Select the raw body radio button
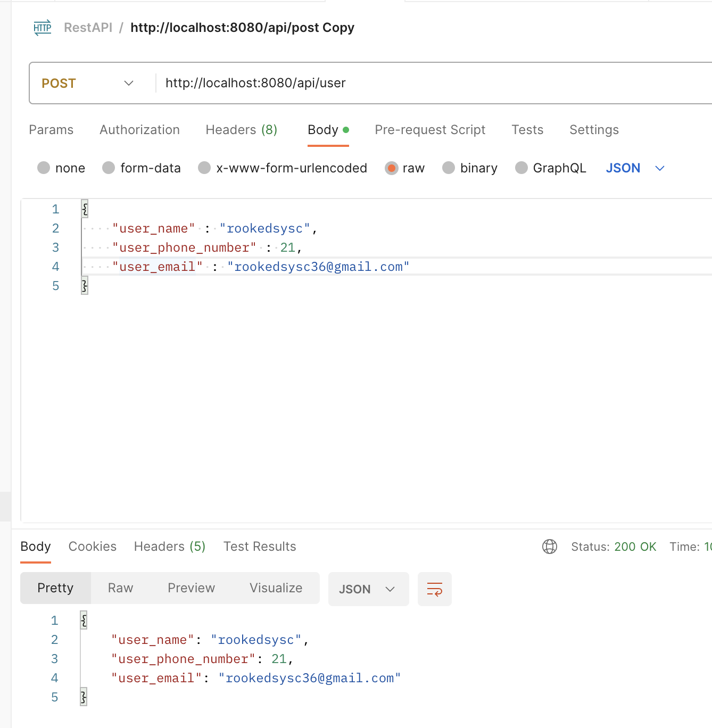The height and width of the screenshot is (728, 712). click(x=392, y=168)
